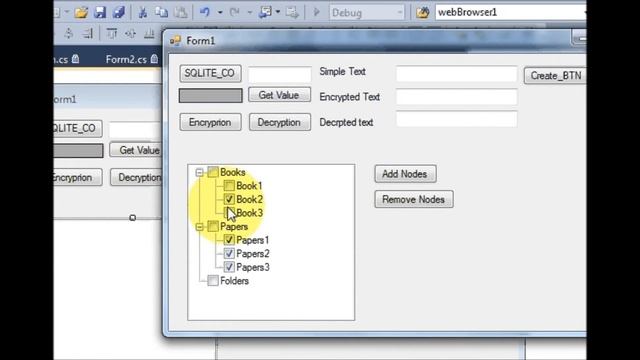The image size is (640, 360).
Task: Click the Encryprion button in Form1
Action: (210, 122)
